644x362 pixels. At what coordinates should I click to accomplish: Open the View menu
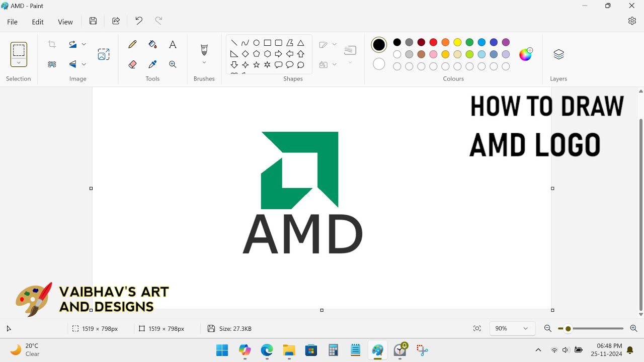[65, 22]
